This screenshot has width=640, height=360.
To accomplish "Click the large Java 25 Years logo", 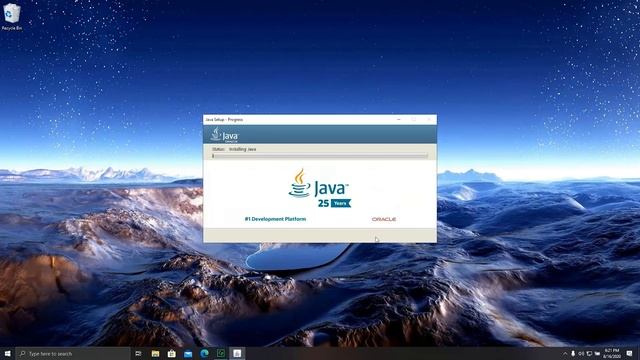I will [x=320, y=188].
